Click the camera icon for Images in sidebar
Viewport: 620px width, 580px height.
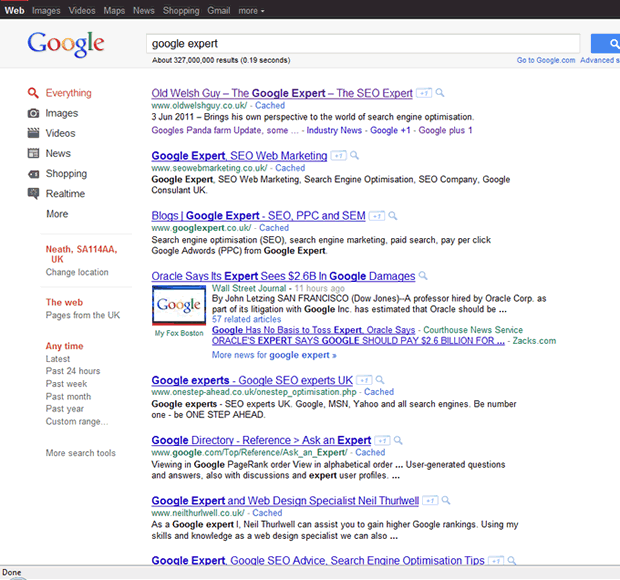(33, 113)
